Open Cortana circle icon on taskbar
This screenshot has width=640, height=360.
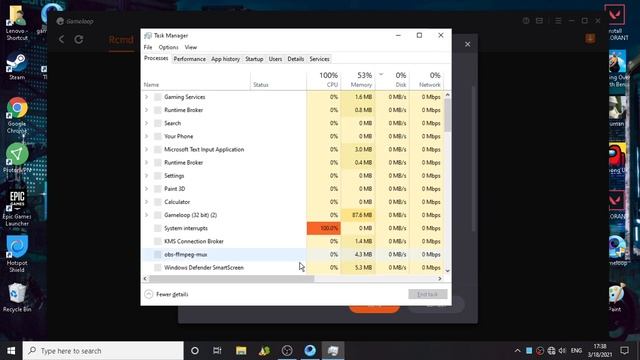[x=195, y=351]
